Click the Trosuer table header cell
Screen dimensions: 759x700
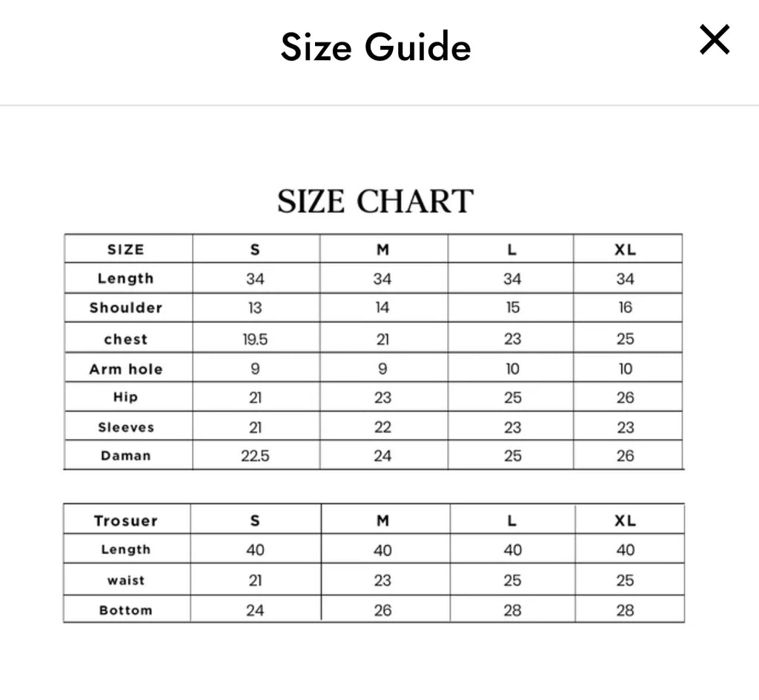pyautogui.click(x=126, y=521)
